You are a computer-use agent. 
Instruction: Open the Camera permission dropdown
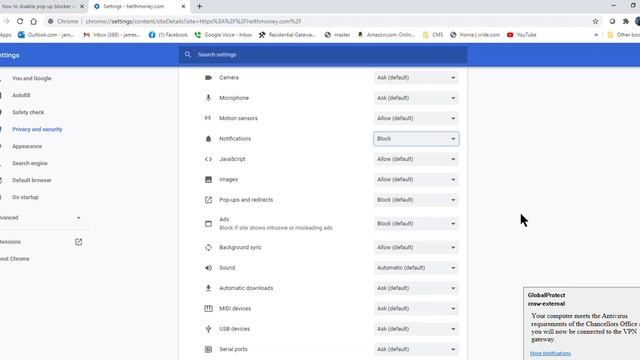[416, 78]
